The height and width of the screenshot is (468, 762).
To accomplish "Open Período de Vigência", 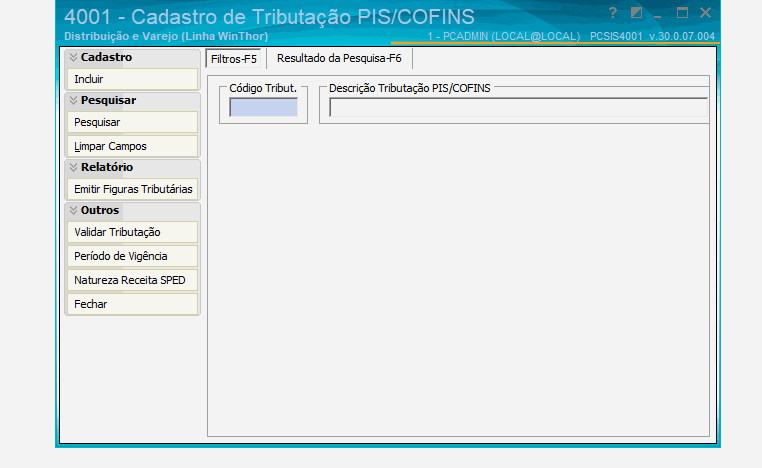I will point(132,256).
